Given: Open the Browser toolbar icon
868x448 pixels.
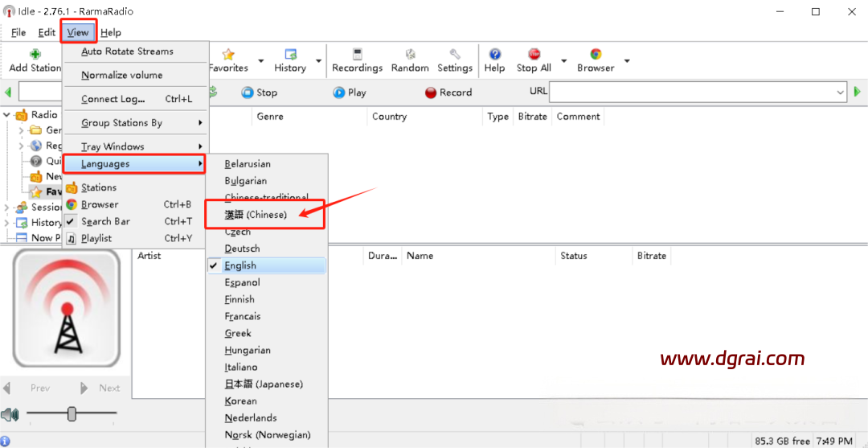Looking at the screenshot, I should coord(596,55).
